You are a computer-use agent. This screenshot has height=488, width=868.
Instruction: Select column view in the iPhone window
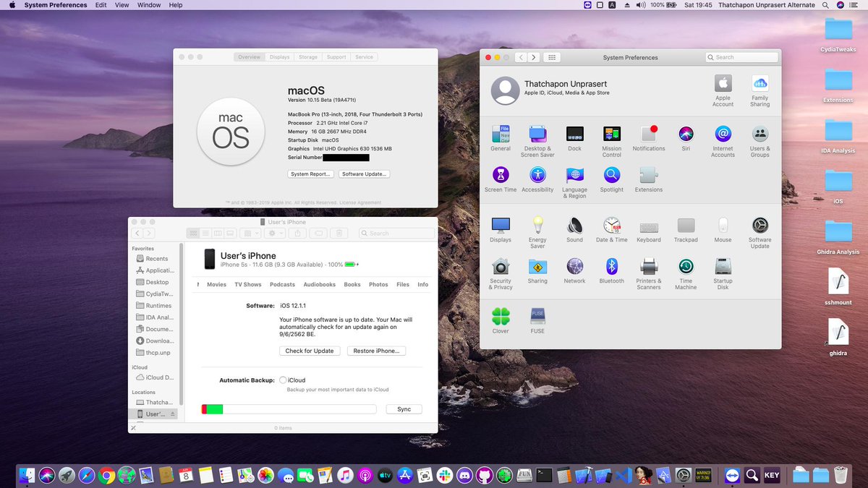[x=216, y=233]
